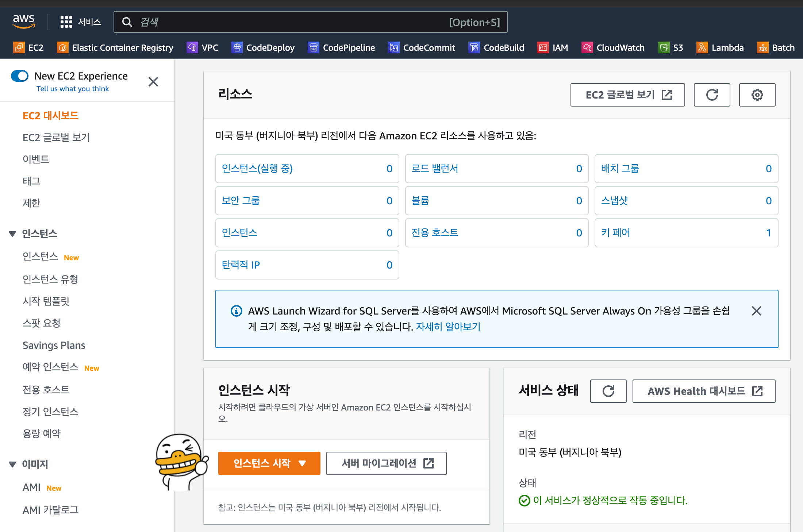Open Savings Plans in sidebar

coord(54,345)
